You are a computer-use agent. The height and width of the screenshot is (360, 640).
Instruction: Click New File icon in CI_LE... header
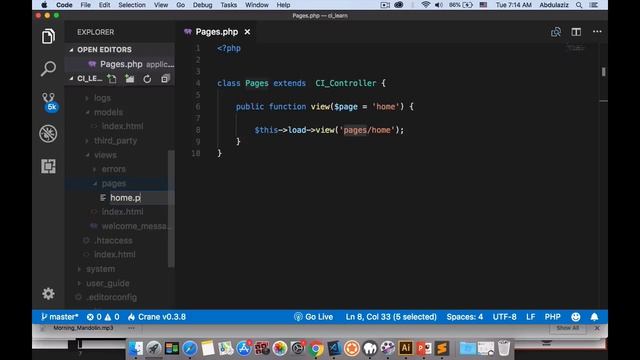[x=111, y=79]
